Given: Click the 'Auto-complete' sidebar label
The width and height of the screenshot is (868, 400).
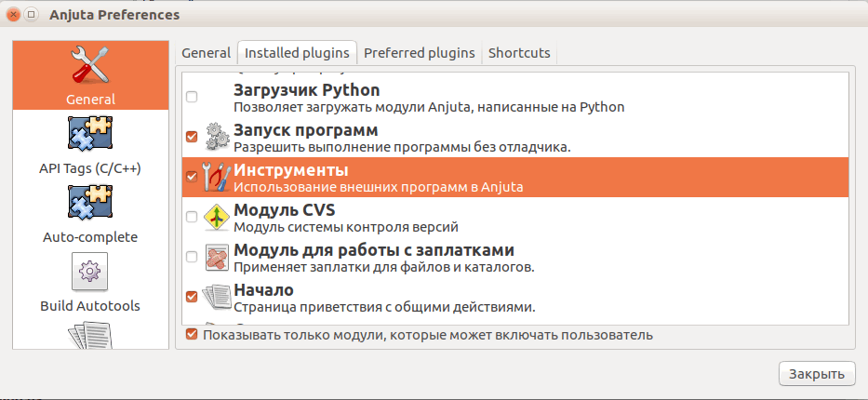Looking at the screenshot, I should click(90, 237).
